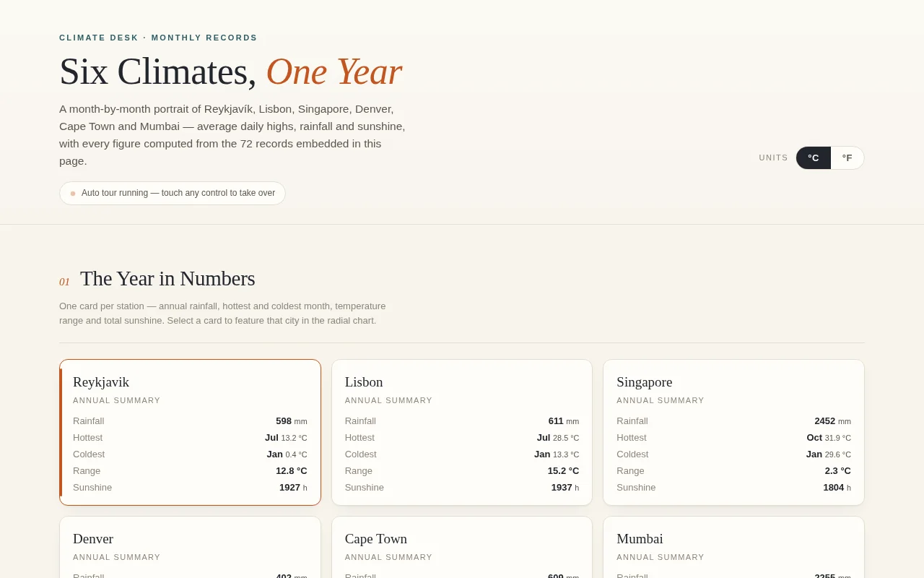The width and height of the screenshot is (924, 578).
Task: Feature the Lisbon annual summary card
Action: pos(462,432)
